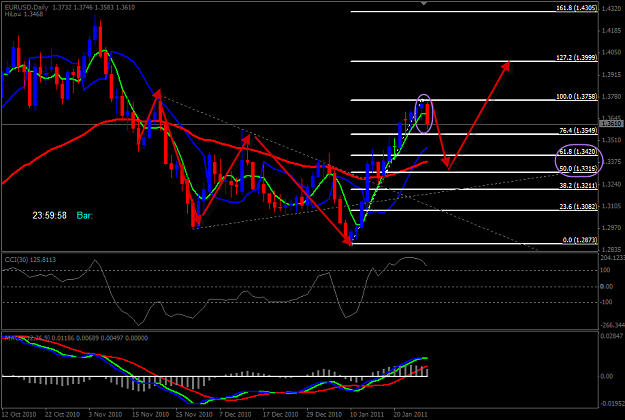This screenshot has height=420, width=625.
Task: Select the HiLo= 1.3468 indicator label
Action: [x=24, y=14]
